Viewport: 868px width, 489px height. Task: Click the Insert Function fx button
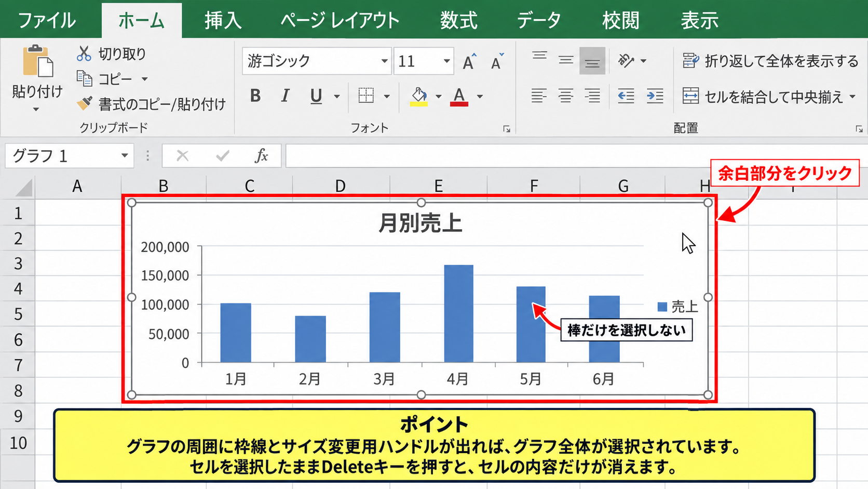point(261,155)
